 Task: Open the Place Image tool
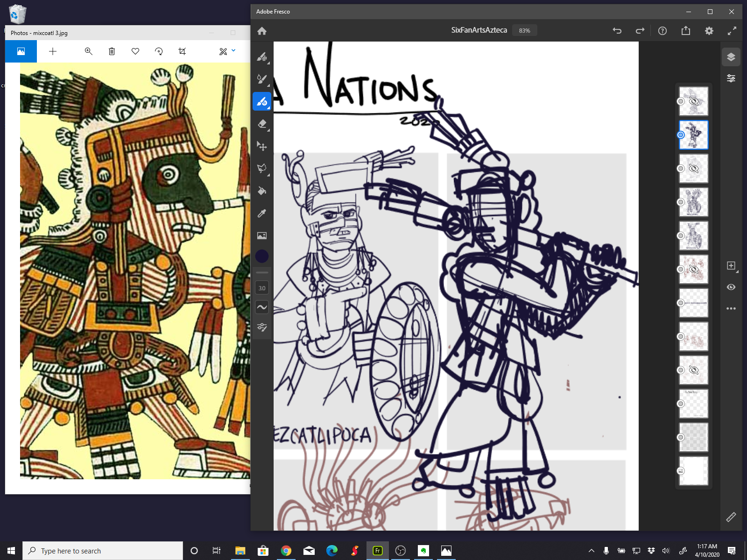[262, 236]
